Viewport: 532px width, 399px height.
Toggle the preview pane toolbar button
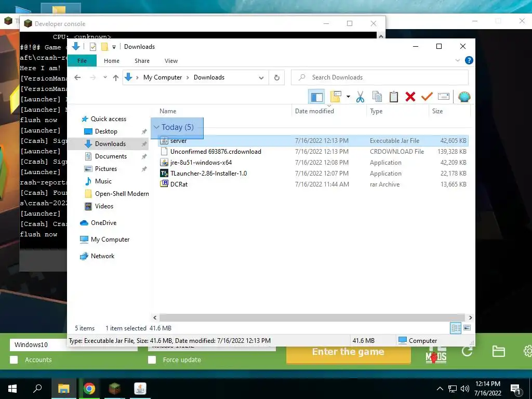click(x=316, y=97)
